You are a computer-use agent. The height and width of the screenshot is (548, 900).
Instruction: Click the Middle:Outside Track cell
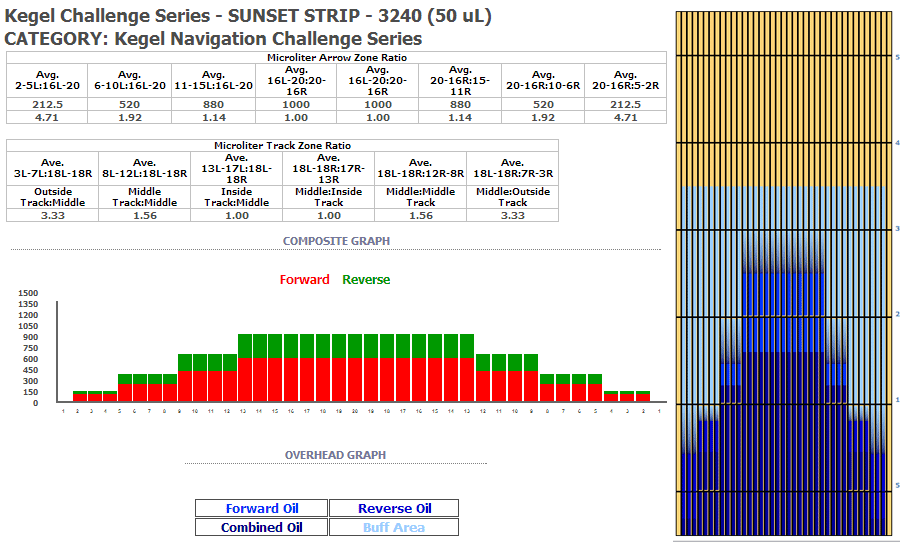(513, 197)
